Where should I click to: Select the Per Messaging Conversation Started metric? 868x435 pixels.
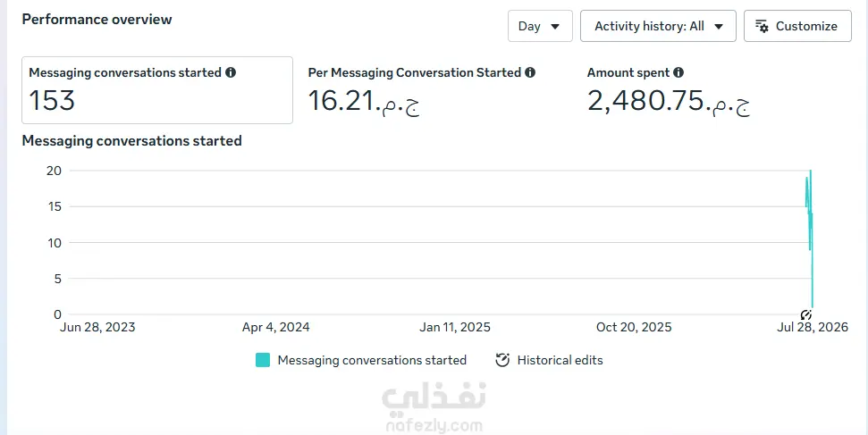(x=422, y=89)
